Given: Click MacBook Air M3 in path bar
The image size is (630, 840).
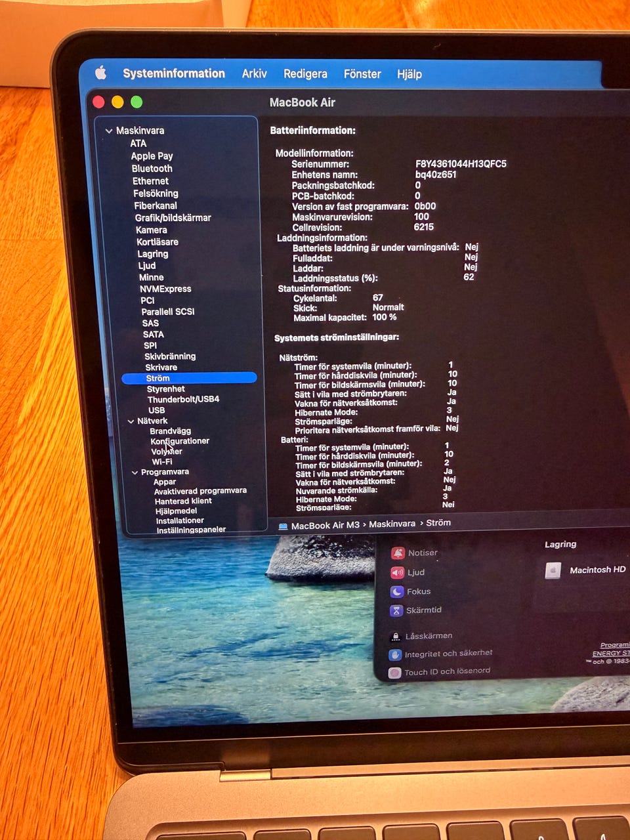Looking at the screenshot, I should point(325,526).
